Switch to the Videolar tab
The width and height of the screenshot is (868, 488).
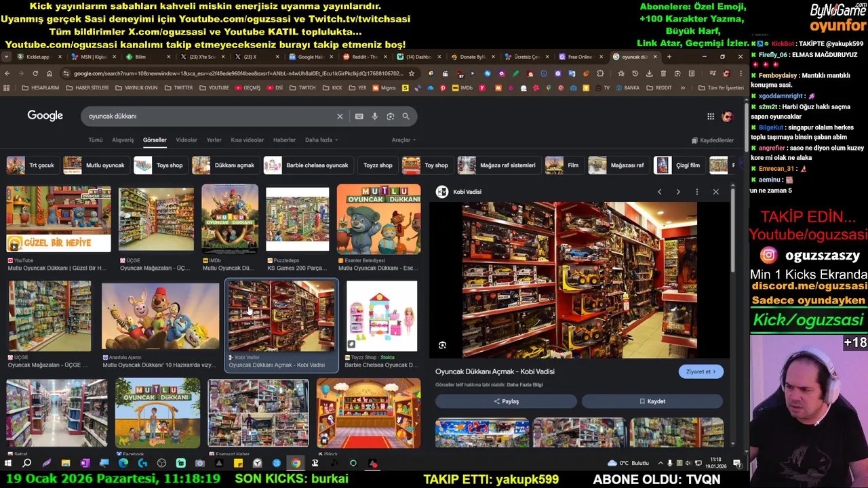point(186,140)
